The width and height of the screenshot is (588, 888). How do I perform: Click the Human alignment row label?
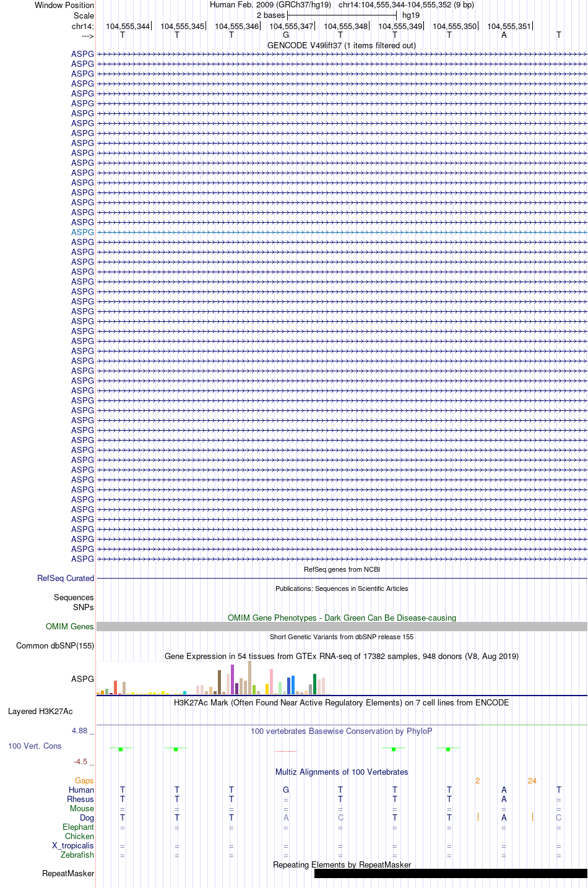[81, 790]
